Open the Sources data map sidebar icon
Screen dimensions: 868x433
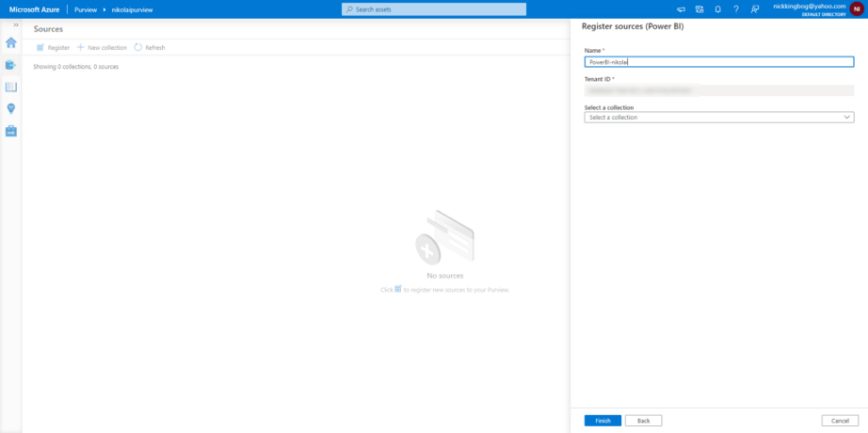click(11, 65)
